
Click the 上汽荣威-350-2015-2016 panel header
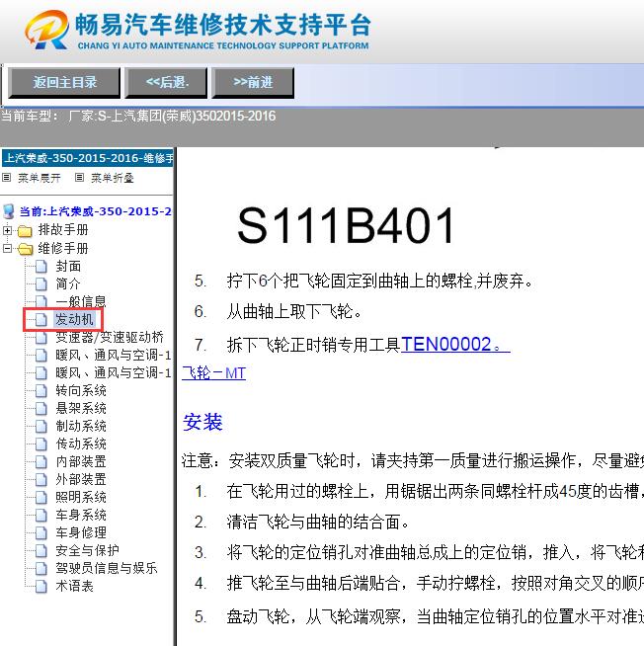[x=88, y=158]
